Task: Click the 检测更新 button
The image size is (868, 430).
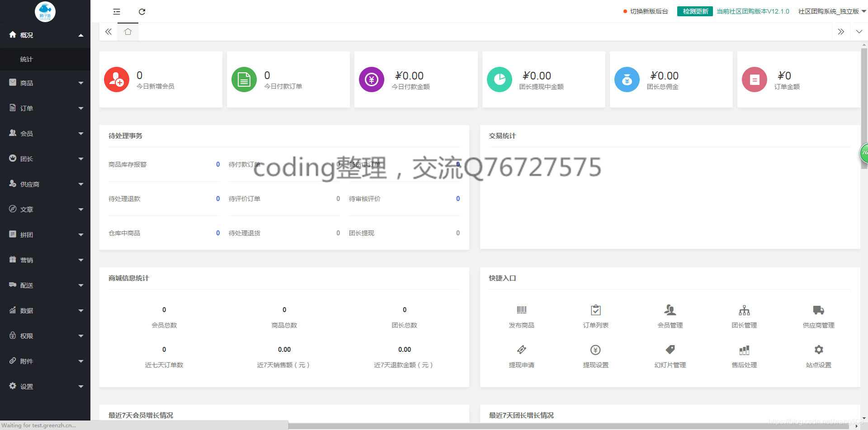Action: point(695,11)
